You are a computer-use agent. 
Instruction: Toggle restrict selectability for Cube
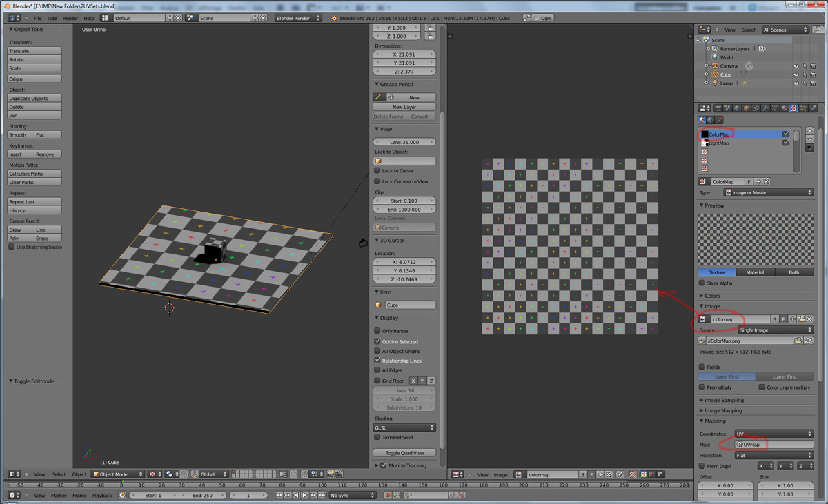click(805, 74)
